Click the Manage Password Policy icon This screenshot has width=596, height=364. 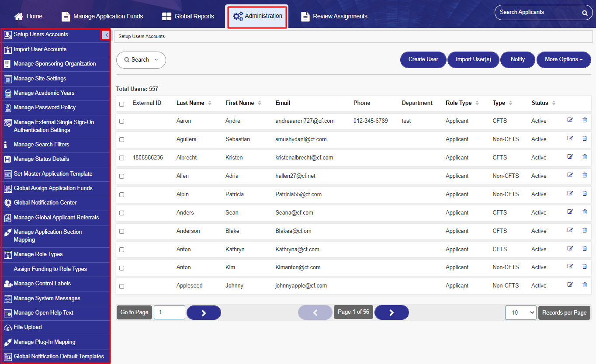[7, 107]
